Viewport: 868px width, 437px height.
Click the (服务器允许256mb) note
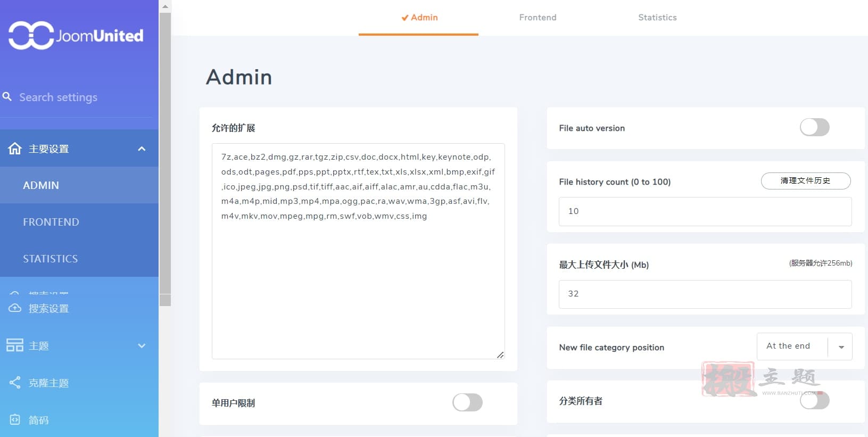[x=821, y=263]
